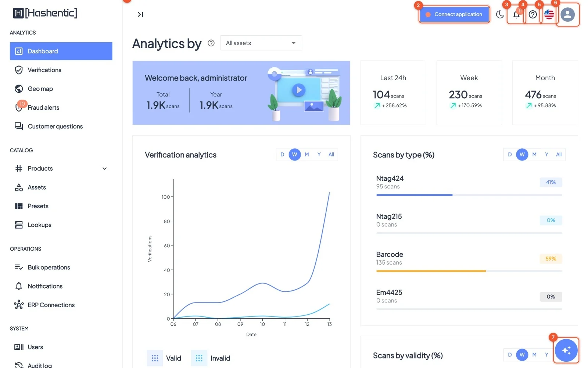Toggle the Valid legend series
Viewport: 588px width, 368px height.
pos(164,358)
